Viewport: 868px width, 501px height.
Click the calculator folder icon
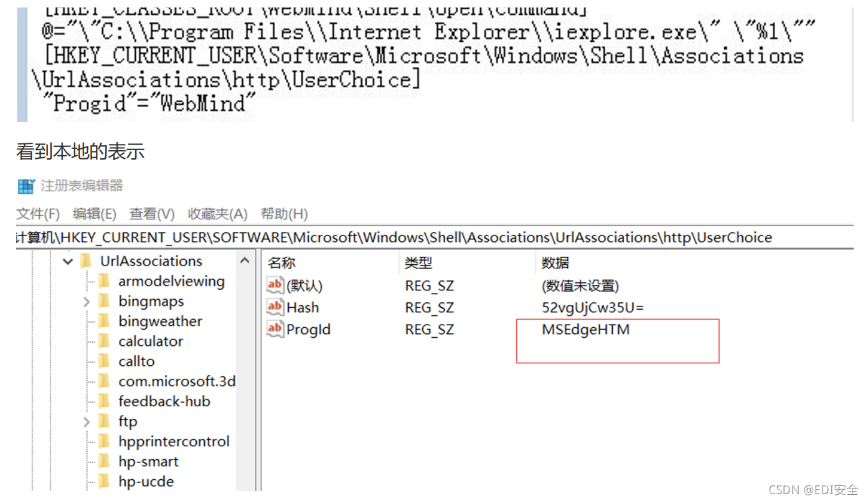tap(105, 341)
